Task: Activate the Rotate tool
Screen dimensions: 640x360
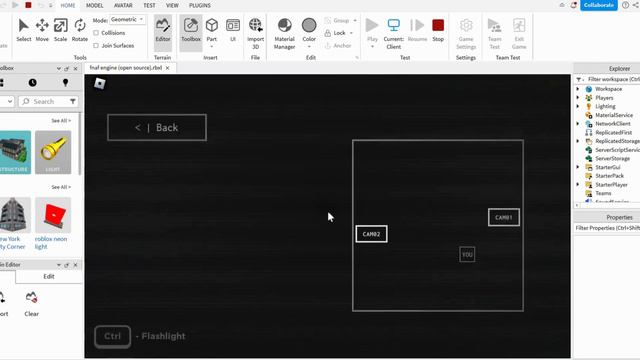Action: pos(80,30)
